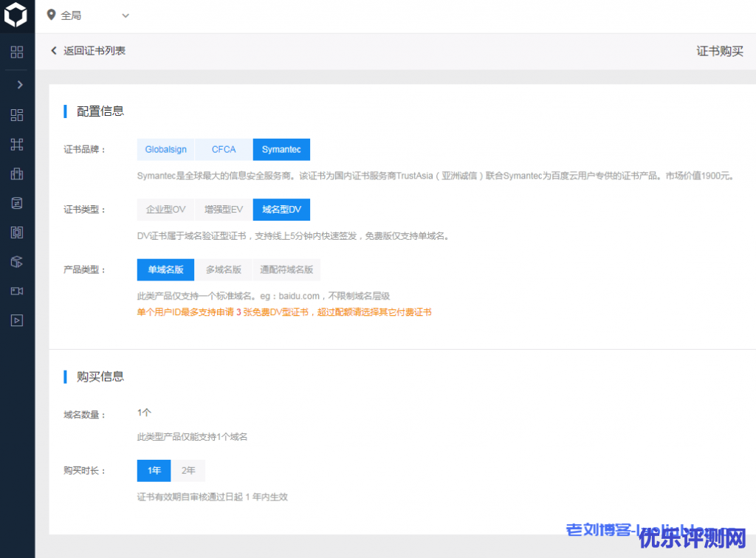
Task: Click the building icon in sidebar
Action: (x=17, y=174)
